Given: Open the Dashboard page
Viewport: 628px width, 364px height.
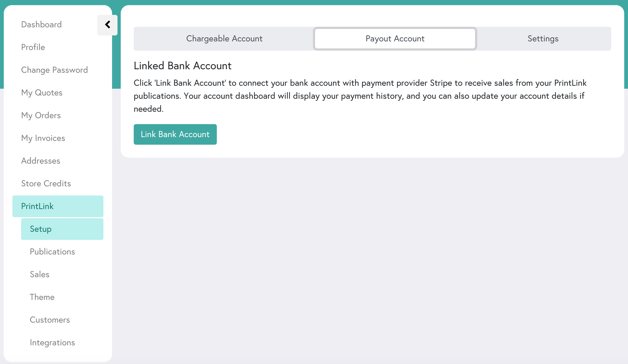Looking at the screenshot, I should click(41, 24).
